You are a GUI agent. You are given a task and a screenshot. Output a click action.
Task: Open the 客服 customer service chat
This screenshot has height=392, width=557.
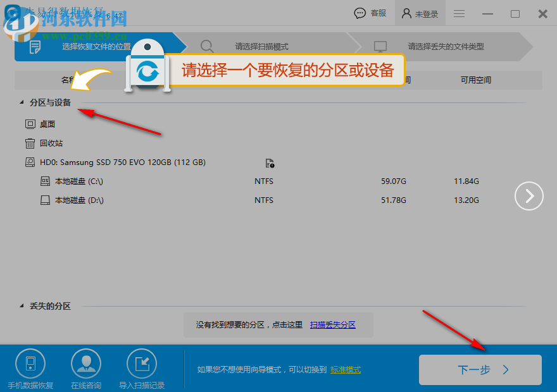(370, 13)
